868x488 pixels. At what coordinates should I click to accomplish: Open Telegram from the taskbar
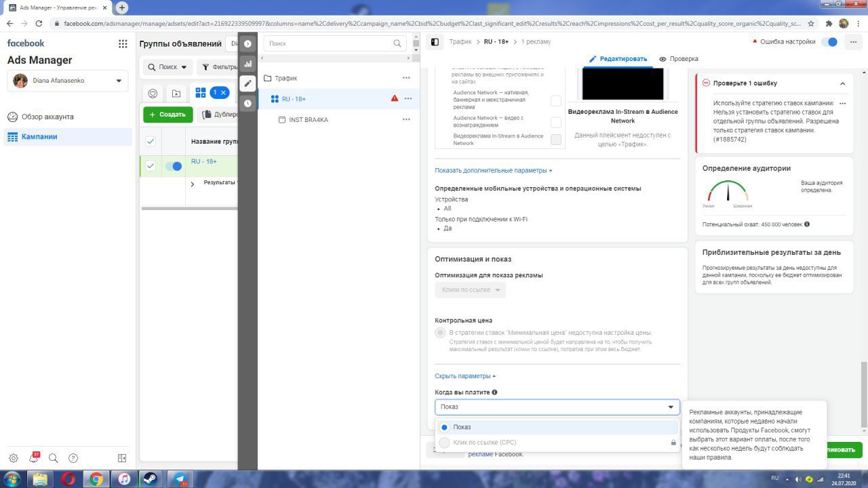click(180, 479)
